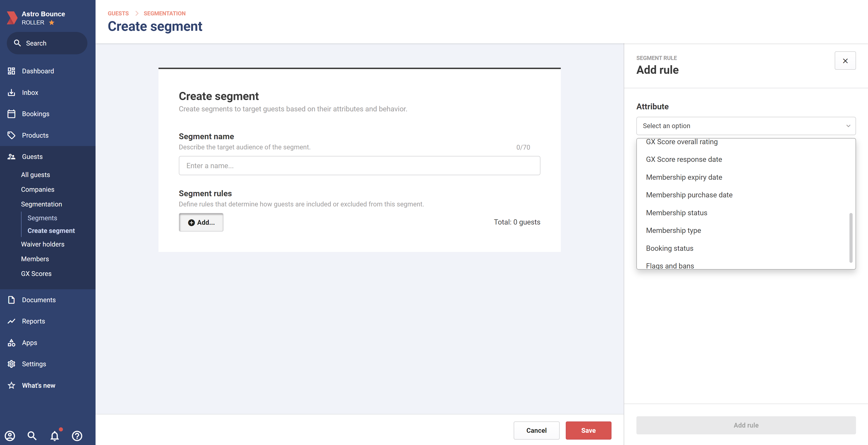This screenshot has height=445, width=868.
Task: Select Membership status attribute option
Action: [x=677, y=213]
